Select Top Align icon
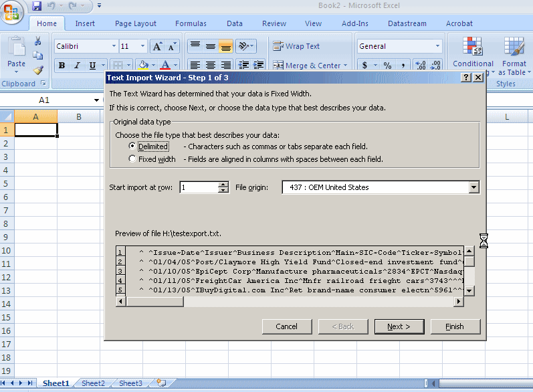The width and height of the screenshot is (533, 392). point(195,46)
